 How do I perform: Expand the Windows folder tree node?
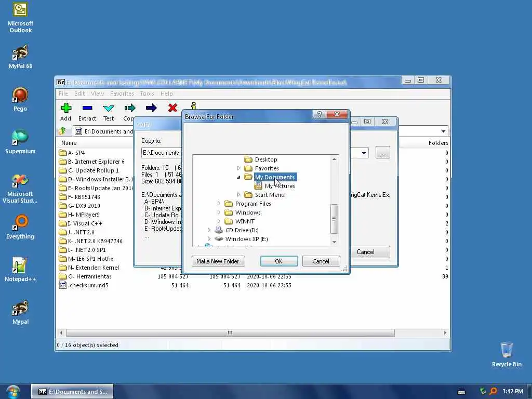coord(219,212)
